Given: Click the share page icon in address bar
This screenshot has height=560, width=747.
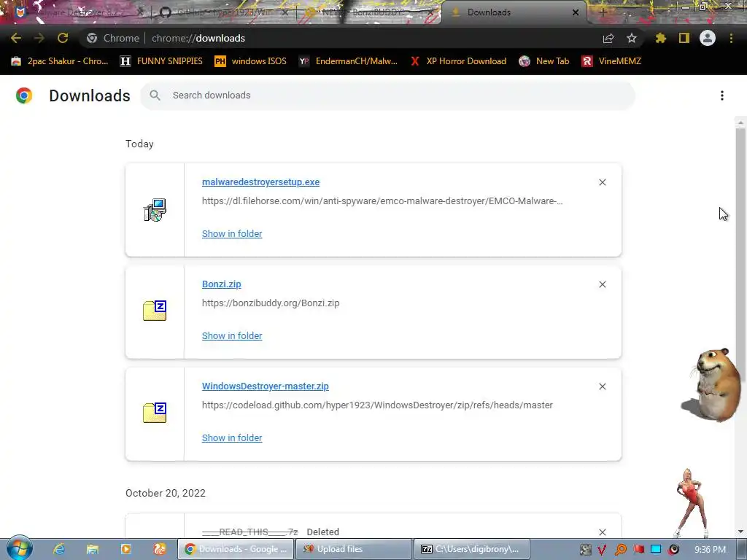Looking at the screenshot, I should click(x=608, y=38).
